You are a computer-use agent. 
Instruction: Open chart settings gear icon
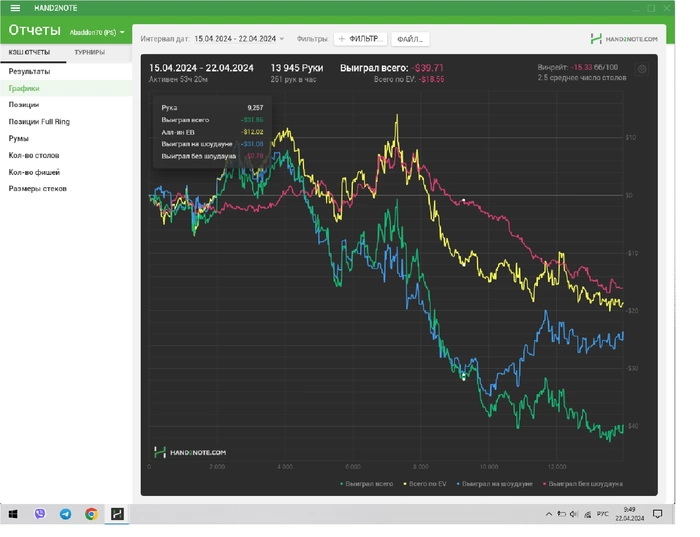tap(642, 69)
